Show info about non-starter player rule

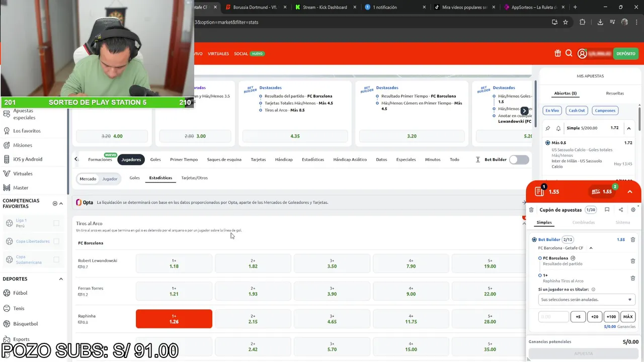[593, 290]
